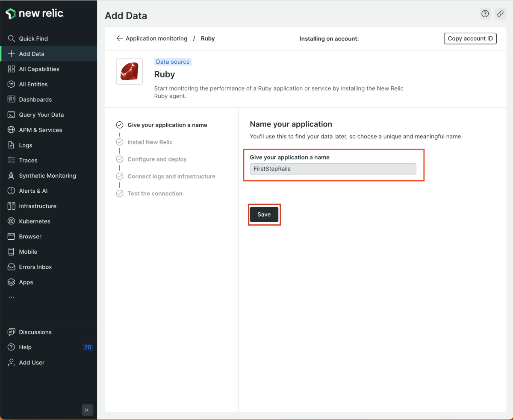
Task: Expand the more items ellipsis in sidebar
Action: (x=11, y=297)
